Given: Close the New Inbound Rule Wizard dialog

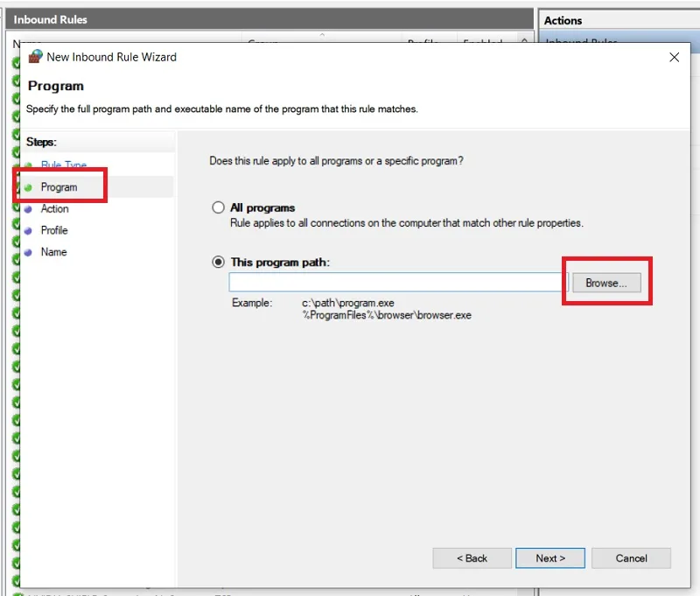Looking at the screenshot, I should (674, 57).
